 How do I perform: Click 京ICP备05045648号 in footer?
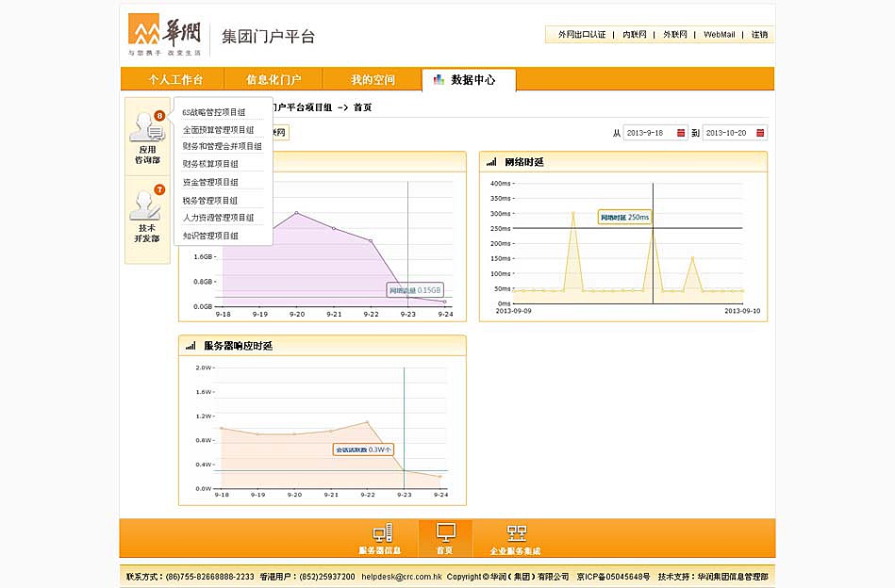(613, 577)
